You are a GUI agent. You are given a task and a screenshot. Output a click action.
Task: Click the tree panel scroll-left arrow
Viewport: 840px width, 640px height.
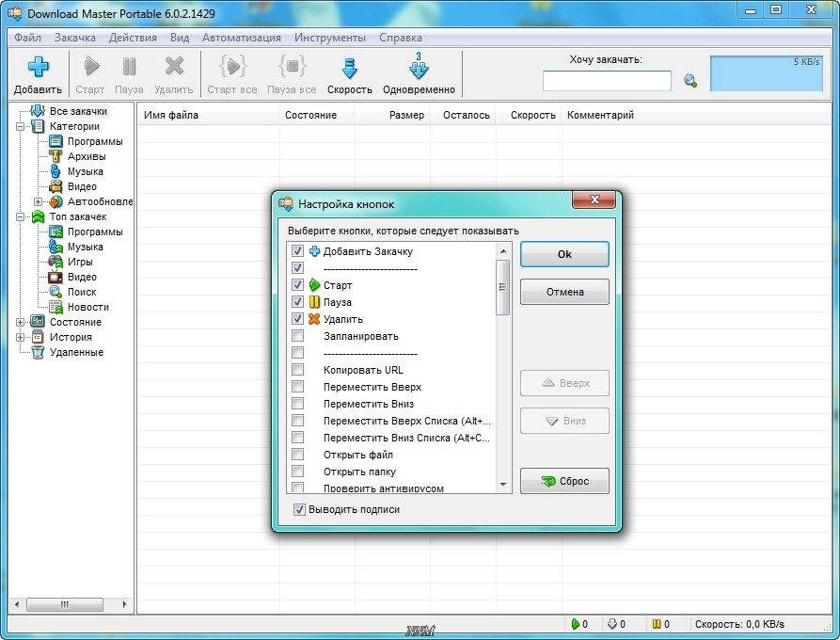click(17, 604)
